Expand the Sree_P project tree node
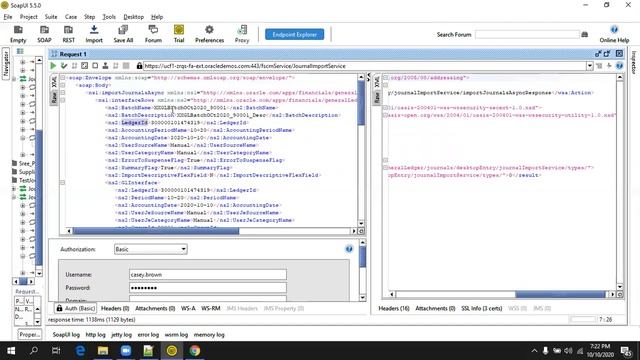This screenshot has width=640, height=360. click(15, 163)
